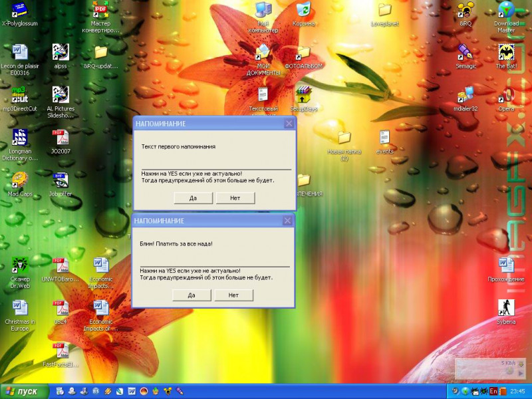Launch Word from the Quick Launch bar
Viewport: 532px width, 399px height.
pos(132,392)
